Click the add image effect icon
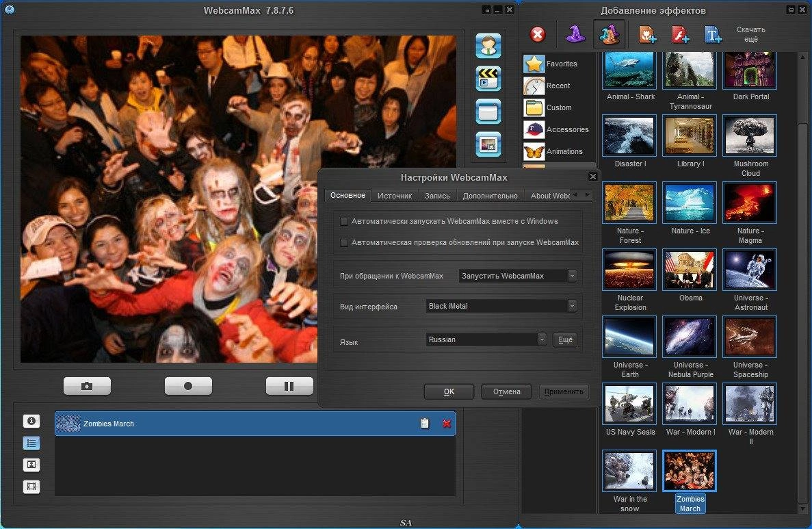 (x=647, y=35)
